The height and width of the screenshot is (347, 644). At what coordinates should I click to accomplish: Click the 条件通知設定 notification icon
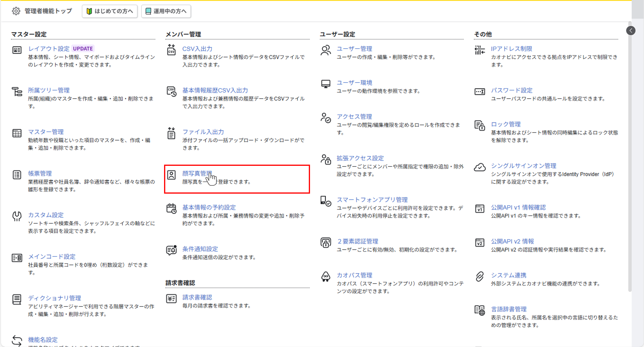171,250
